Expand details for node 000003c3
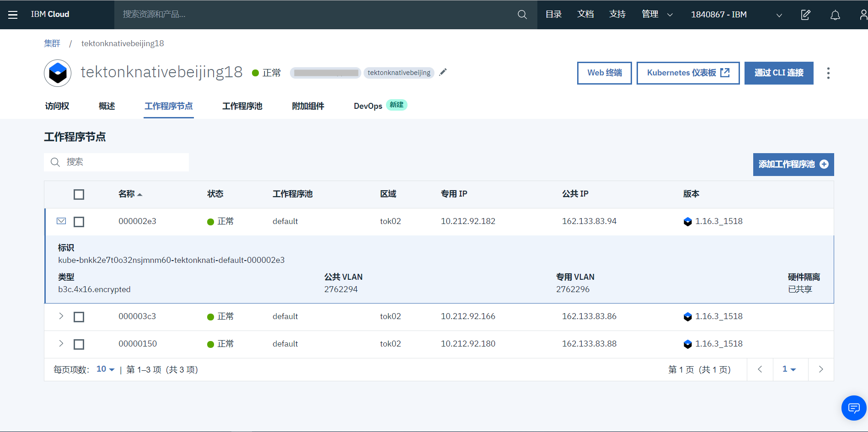 (61, 316)
